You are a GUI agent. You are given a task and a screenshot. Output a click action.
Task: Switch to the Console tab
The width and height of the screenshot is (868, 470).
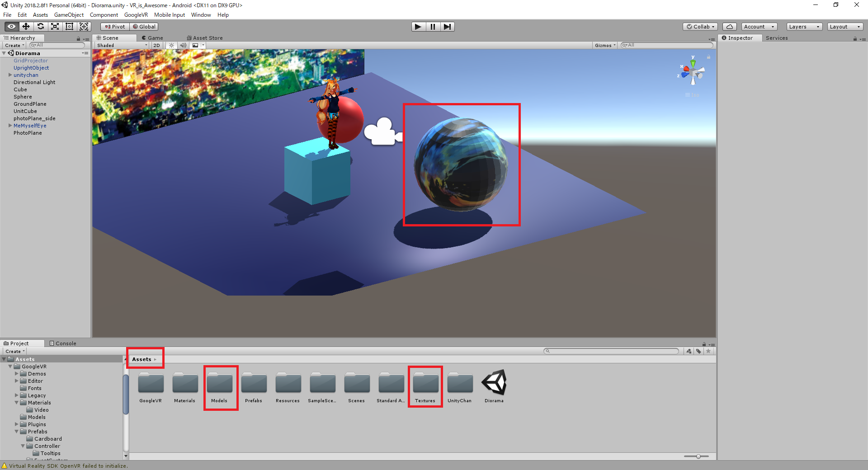click(x=63, y=343)
